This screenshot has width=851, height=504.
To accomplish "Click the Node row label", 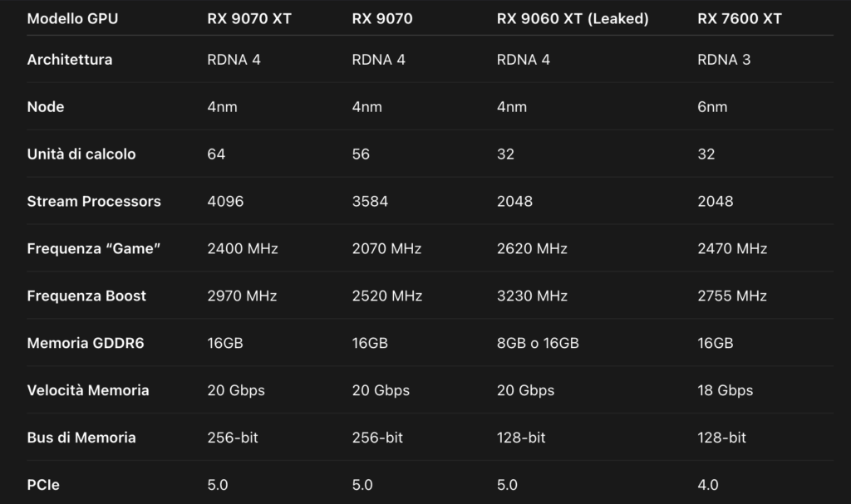I will [x=46, y=107].
